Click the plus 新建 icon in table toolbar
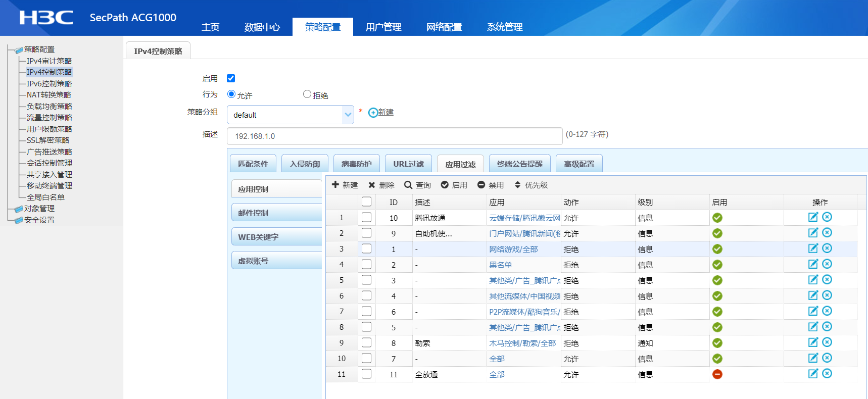The image size is (868, 399). tap(335, 185)
